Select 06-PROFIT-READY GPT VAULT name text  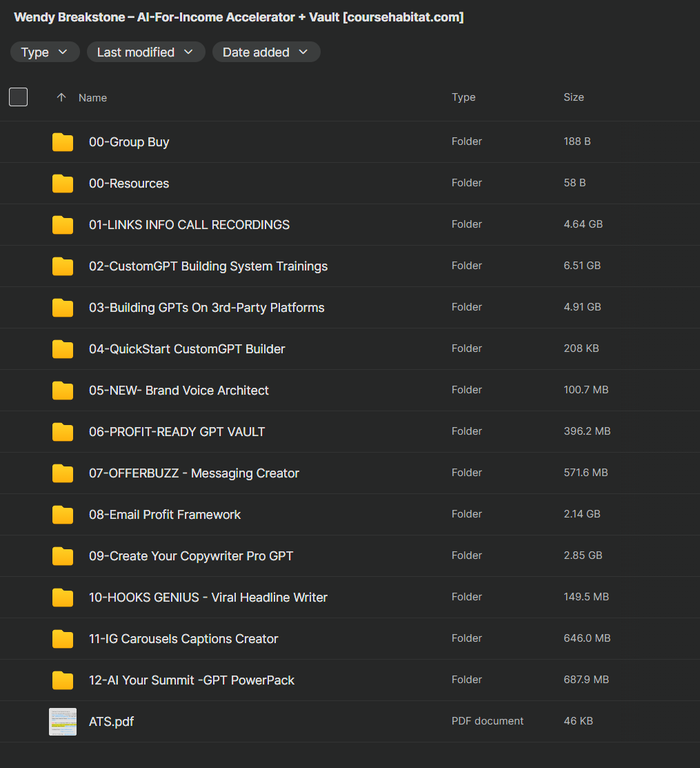177,431
